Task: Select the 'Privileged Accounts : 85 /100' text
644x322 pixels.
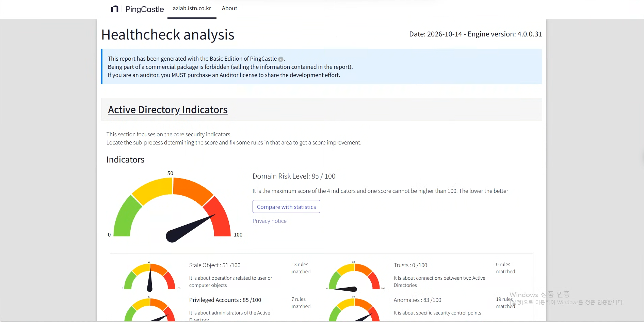Action: pyautogui.click(x=225, y=300)
